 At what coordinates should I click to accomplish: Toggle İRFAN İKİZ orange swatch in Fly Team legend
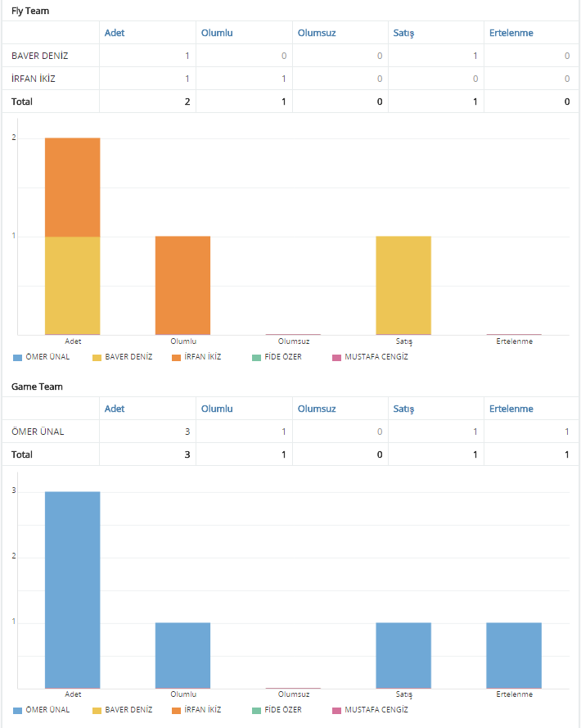coord(176,358)
